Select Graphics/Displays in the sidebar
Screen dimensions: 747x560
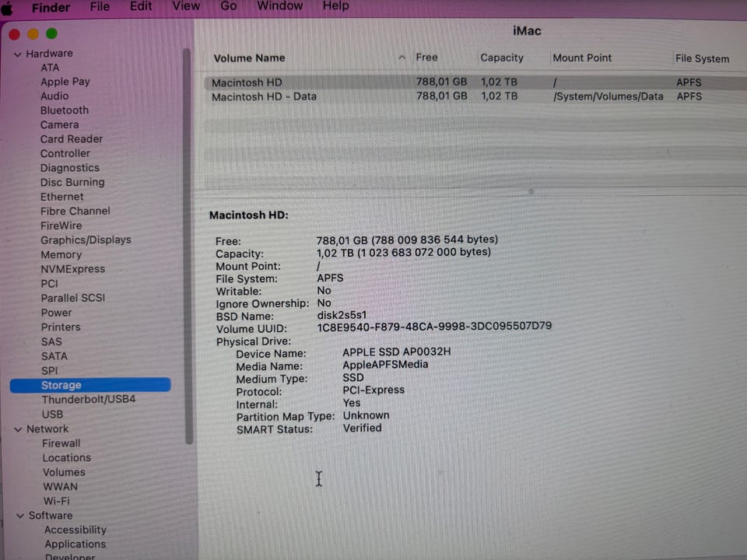tap(86, 240)
